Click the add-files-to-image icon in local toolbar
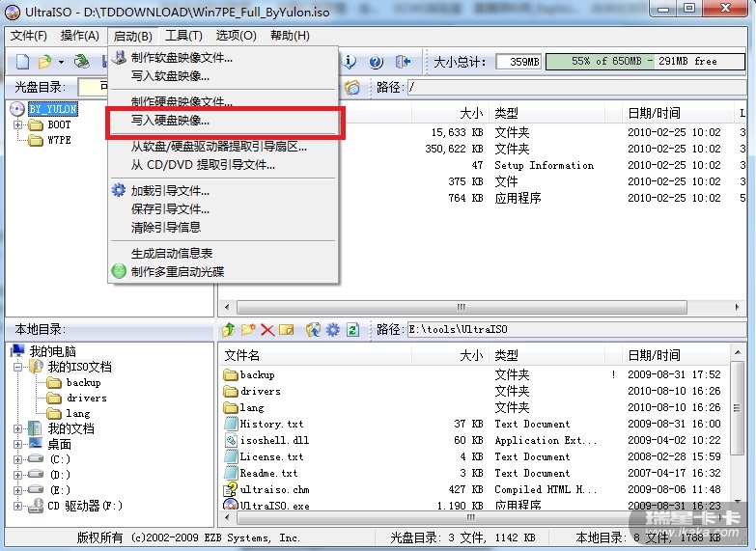The width and height of the screenshot is (756, 551). point(313,330)
